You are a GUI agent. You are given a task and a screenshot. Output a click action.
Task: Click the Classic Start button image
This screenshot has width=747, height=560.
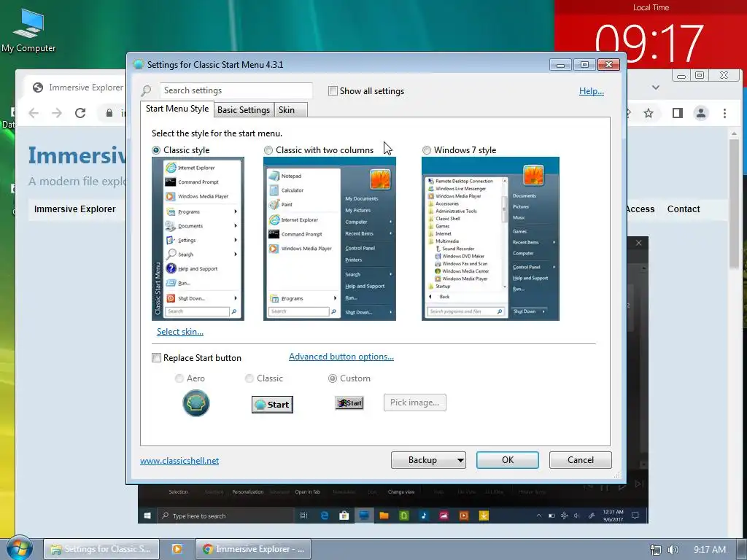(272, 404)
